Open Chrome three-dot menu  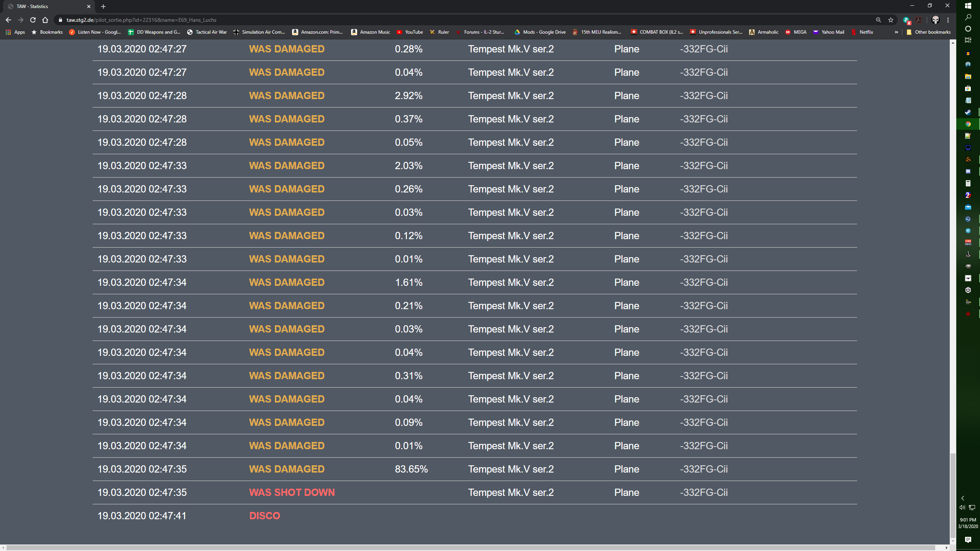click(x=948, y=20)
